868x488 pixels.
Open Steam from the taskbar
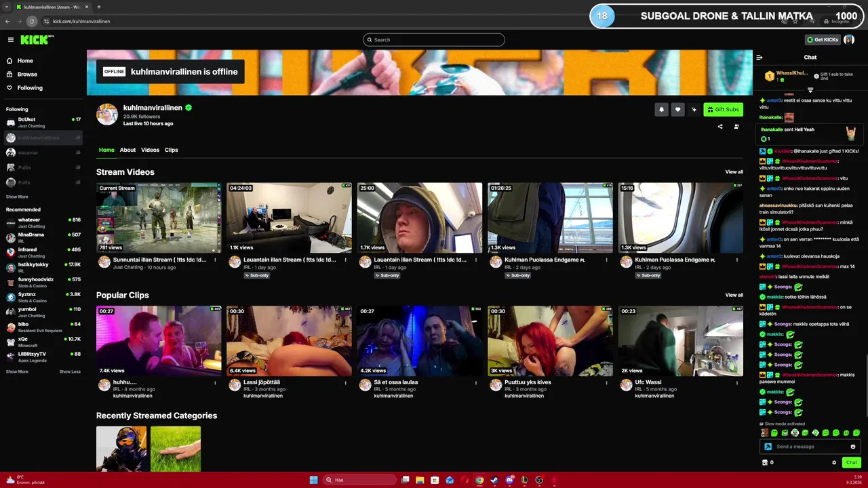click(494, 480)
